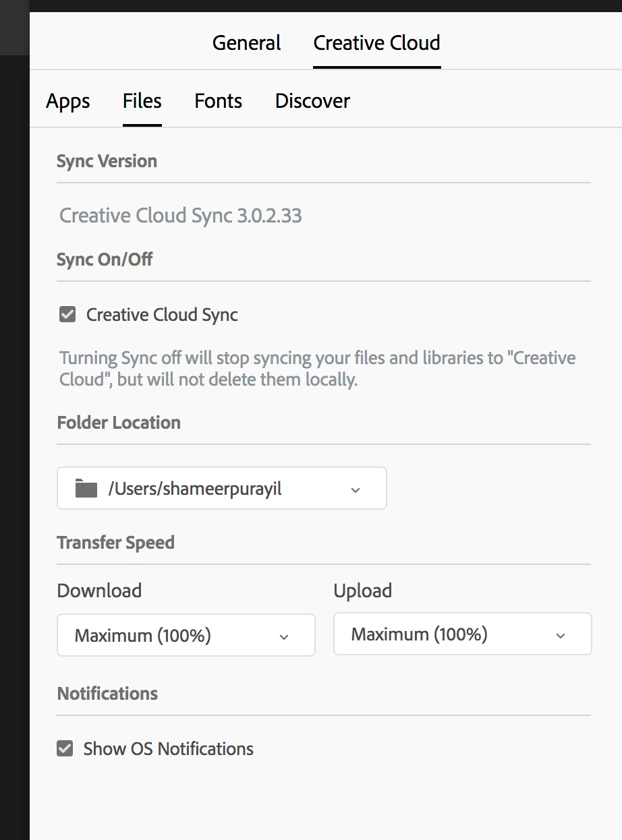Click the chevron in the Upload dropdown
Viewport: 622px width, 840px height.
[x=561, y=636]
